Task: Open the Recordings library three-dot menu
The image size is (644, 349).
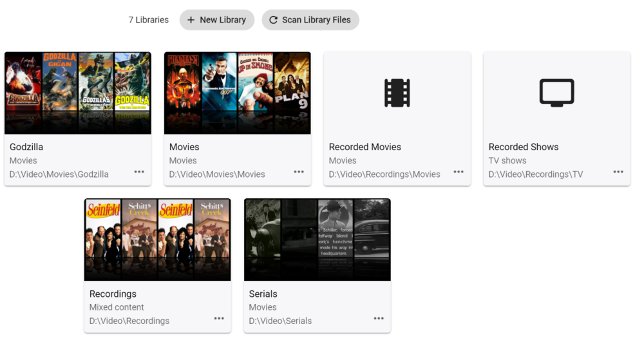Action: pos(219,318)
